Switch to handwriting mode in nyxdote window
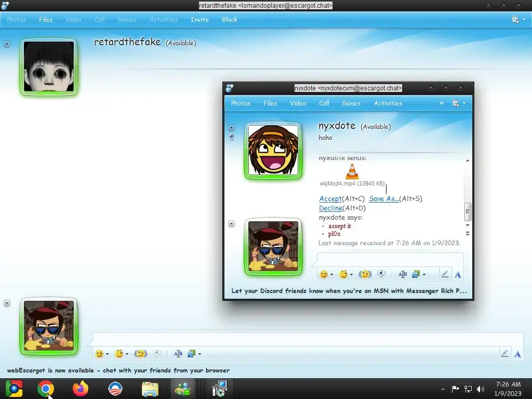This screenshot has width=532, height=399. tap(445, 274)
